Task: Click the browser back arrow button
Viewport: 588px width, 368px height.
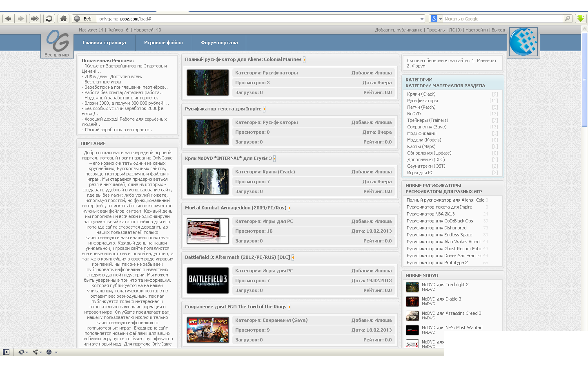Action: point(9,18)
